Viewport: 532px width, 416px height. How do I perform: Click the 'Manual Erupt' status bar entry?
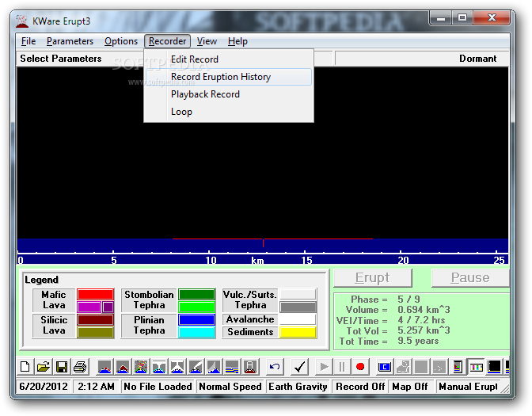pyautogui.click(x=468, y=387)
